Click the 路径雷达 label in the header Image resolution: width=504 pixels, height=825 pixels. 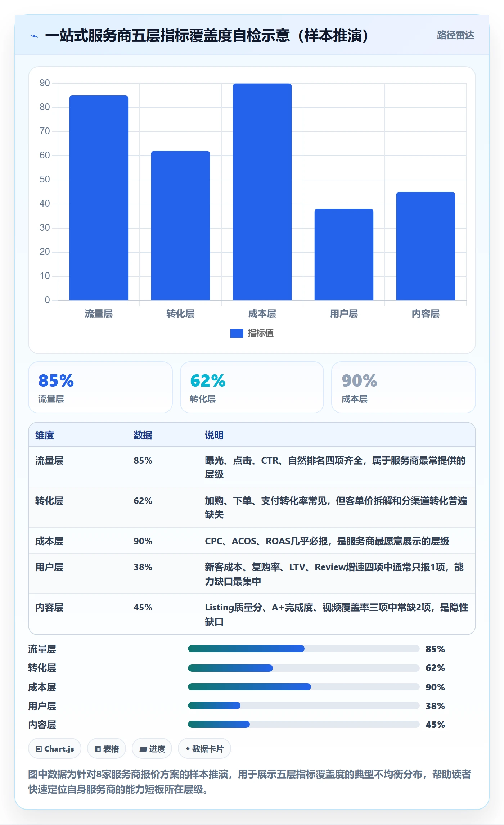click(x=455, y=35)
